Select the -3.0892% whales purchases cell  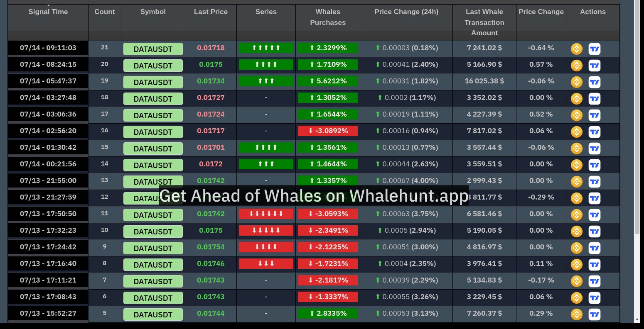328,131
